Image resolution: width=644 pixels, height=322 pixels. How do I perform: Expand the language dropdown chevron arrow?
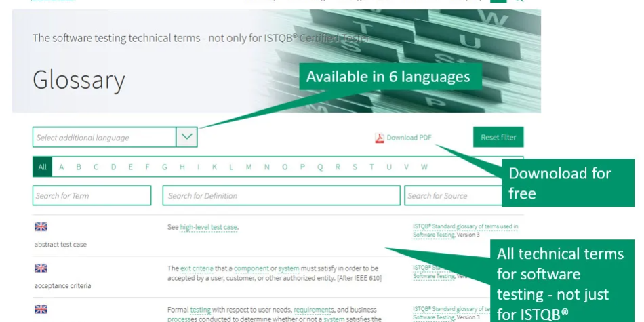187,137
